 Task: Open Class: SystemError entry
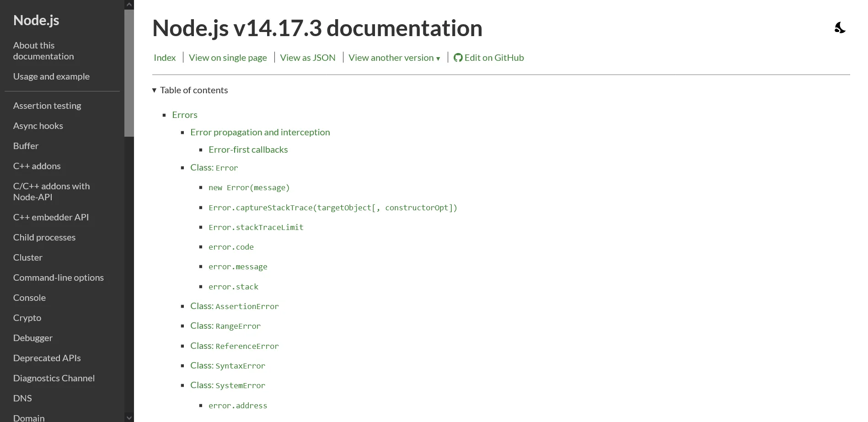pos(228,385)
